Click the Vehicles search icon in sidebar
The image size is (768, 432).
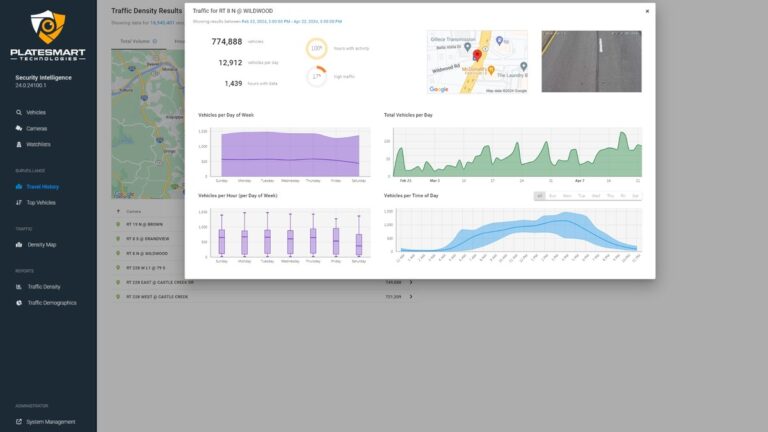coord(19,113)
